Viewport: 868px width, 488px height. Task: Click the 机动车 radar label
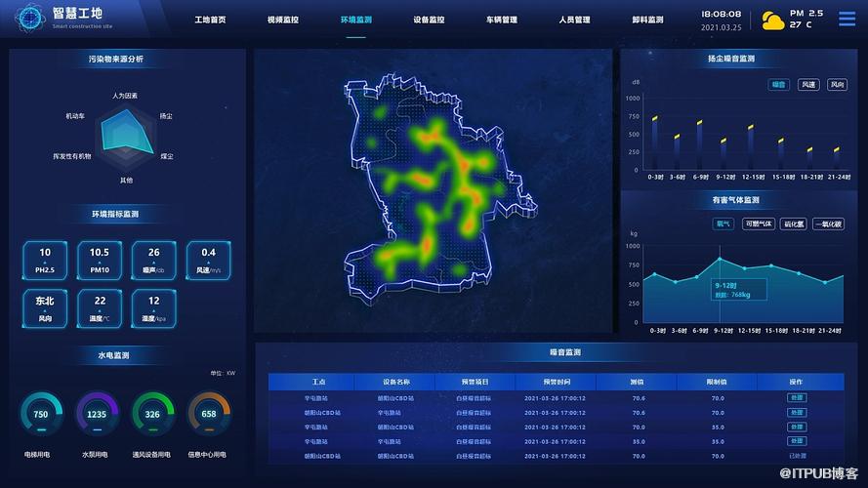(75, 116)
